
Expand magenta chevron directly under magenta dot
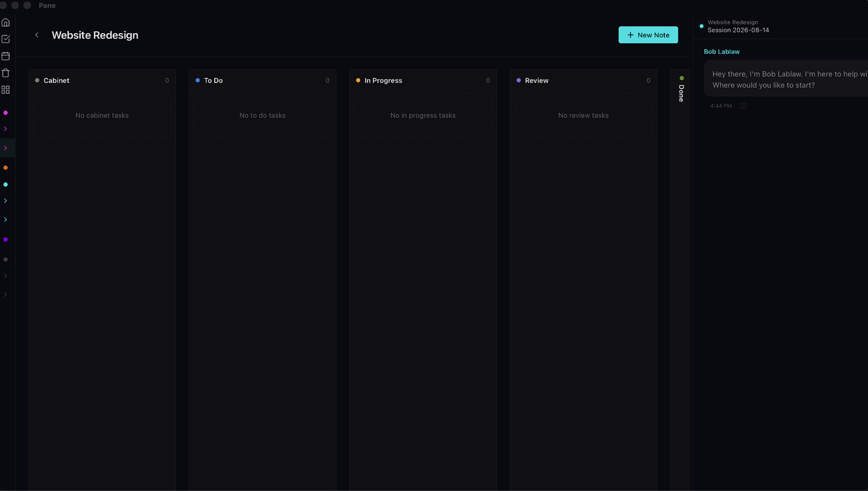point(5,129)
